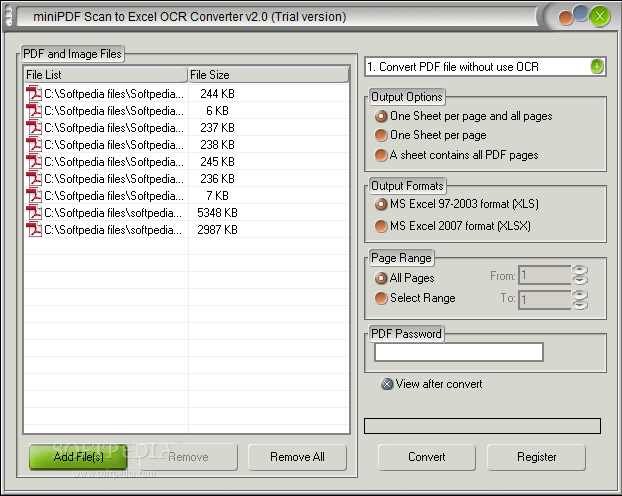Click PDF icon of the 2987 KB file

pos(34,230)
